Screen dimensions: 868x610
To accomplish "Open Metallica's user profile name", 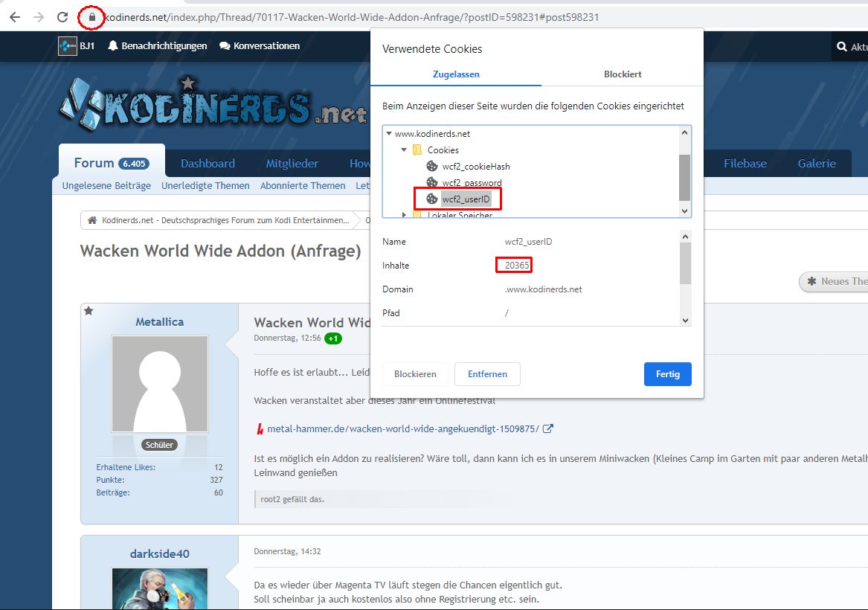I will pyautogui.click(x=159, y=321).
